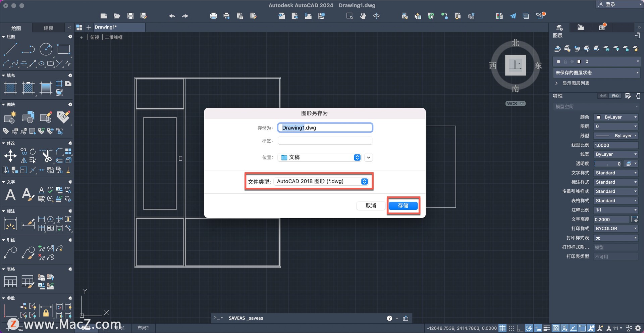Open command line help question mark
This screenshot has height=333, width=644.
point(389,318)
